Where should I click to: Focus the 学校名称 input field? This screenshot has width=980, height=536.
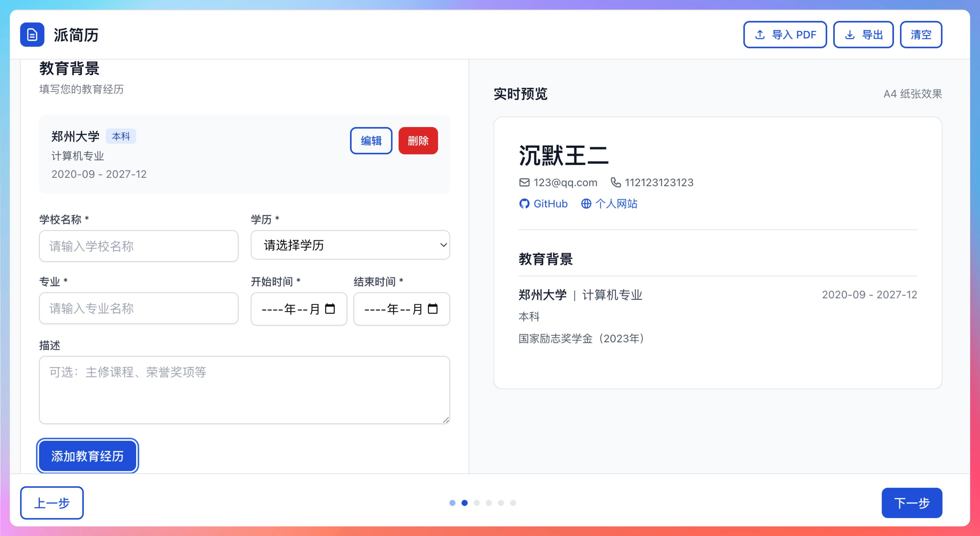139,246
